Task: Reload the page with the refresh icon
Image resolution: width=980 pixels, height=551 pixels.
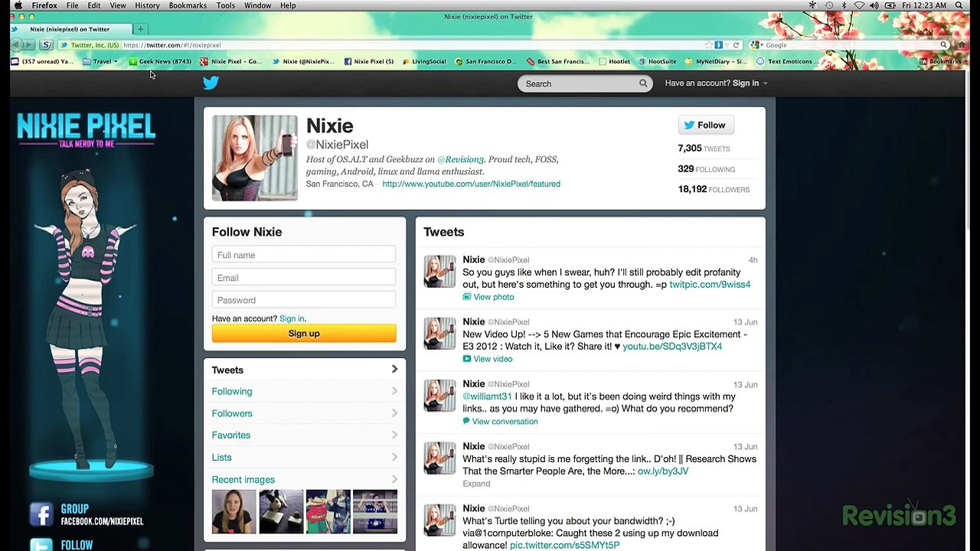Action: [x=737, y=45]
